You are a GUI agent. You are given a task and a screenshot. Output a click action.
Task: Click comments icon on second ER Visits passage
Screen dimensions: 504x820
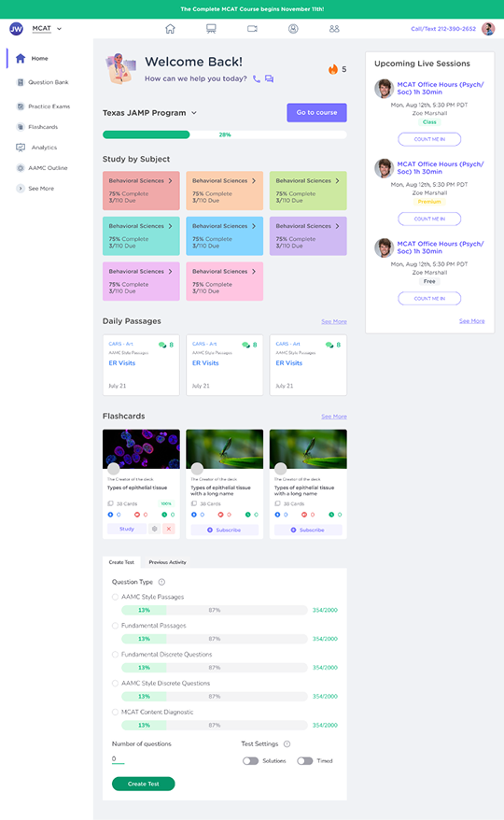246,345
